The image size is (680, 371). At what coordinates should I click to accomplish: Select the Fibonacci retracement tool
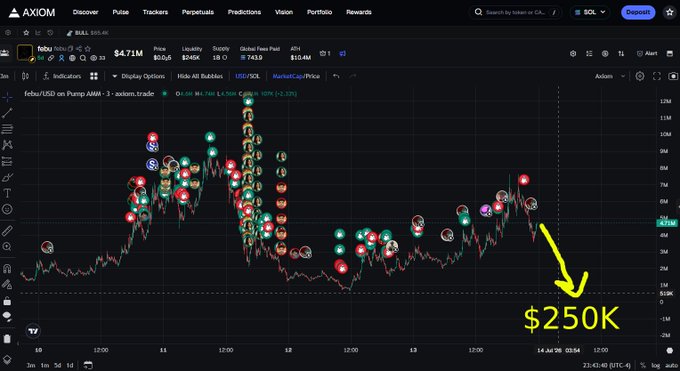[x=7, y=129]
